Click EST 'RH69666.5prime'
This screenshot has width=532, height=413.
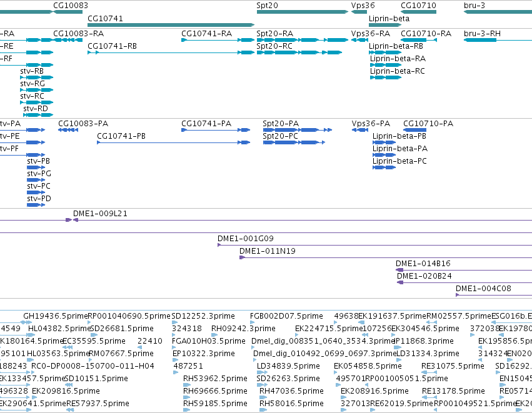click(x=215, y=391)
